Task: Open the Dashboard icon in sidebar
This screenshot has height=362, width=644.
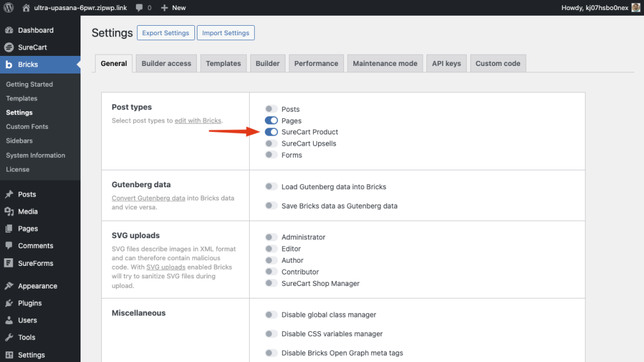Action: pos(9,30)
